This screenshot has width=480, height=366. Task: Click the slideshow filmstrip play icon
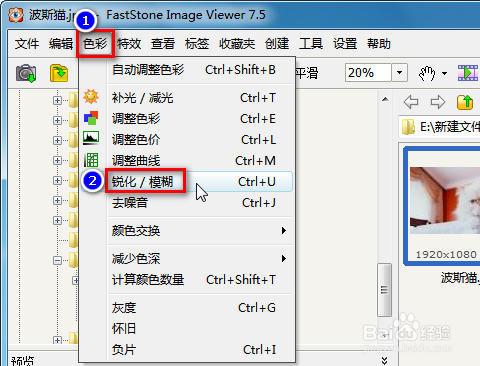(468, 73)
